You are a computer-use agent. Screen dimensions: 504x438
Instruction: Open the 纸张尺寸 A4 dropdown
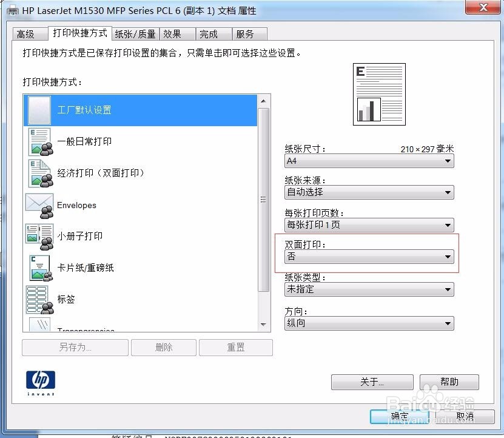[x=369, y=161]
